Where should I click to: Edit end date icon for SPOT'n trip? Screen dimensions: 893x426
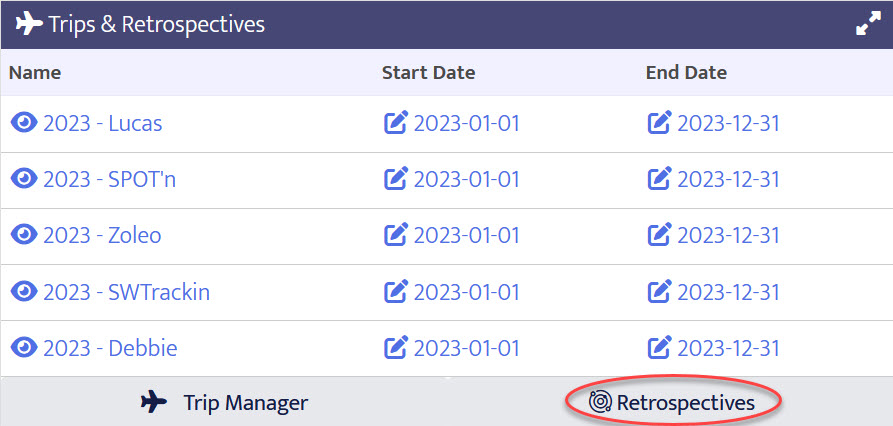(x=660, y=179)
